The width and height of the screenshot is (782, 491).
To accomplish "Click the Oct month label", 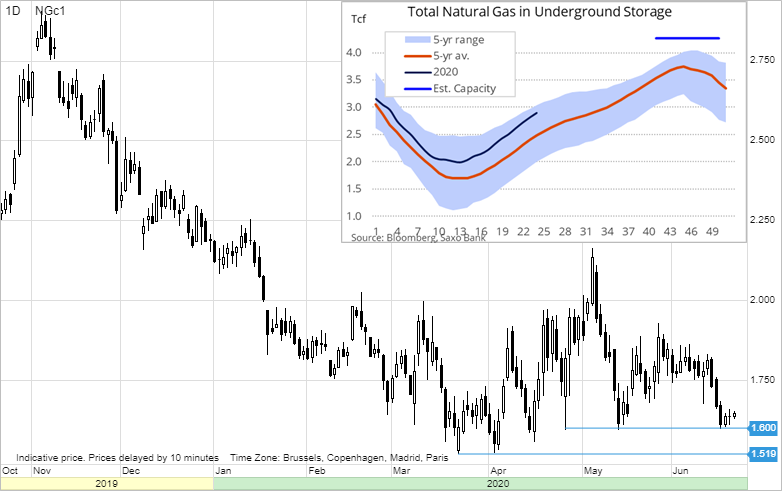I will (10, 471).
